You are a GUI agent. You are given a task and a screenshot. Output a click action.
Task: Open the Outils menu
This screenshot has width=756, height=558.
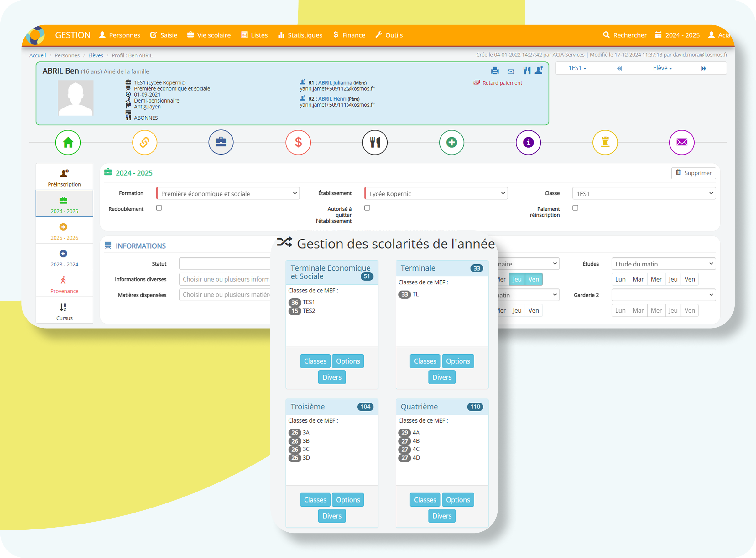(x=389, y=35)
